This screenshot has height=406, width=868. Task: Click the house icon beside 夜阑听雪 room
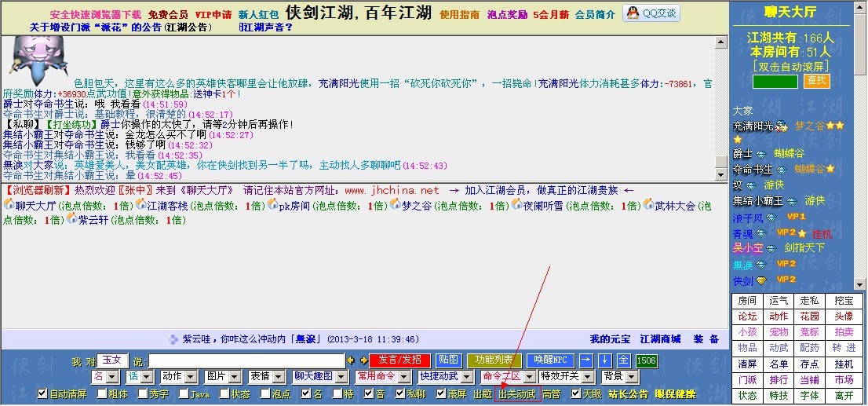click(517, 204)
